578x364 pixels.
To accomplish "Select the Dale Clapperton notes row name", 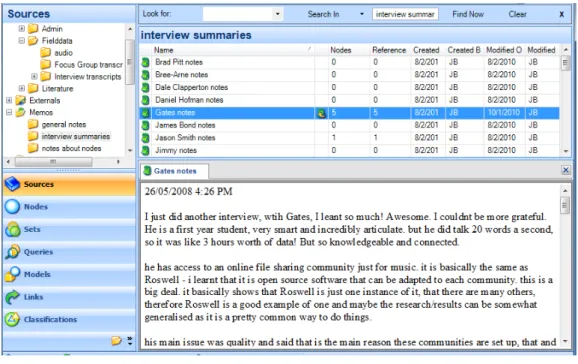I will click(x=191, y=87).
